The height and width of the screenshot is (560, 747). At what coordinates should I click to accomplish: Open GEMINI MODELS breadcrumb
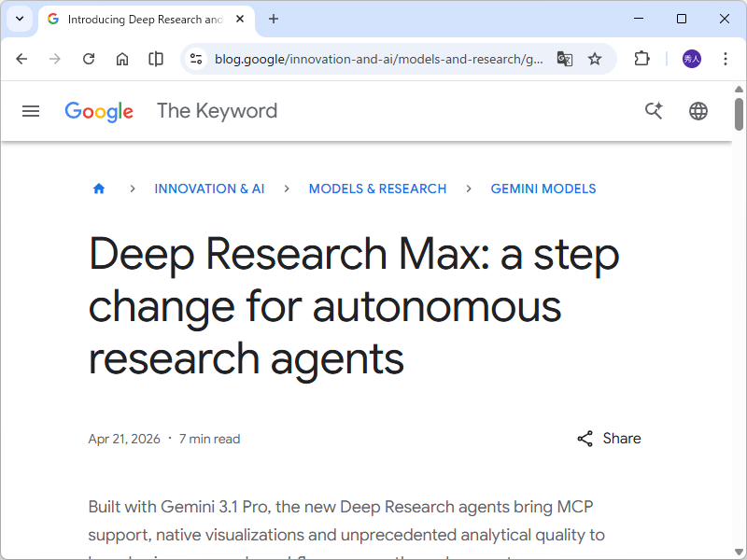click(x=543, y=189)
